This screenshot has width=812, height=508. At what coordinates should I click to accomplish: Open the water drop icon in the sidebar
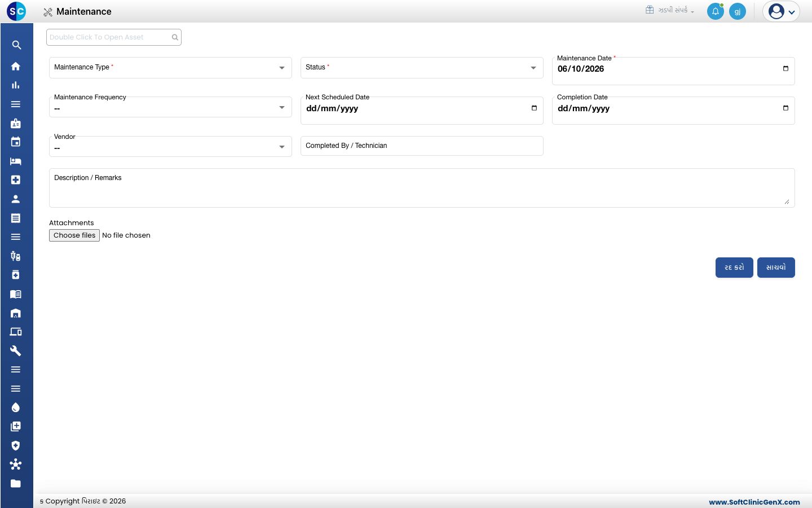point(16,408)
